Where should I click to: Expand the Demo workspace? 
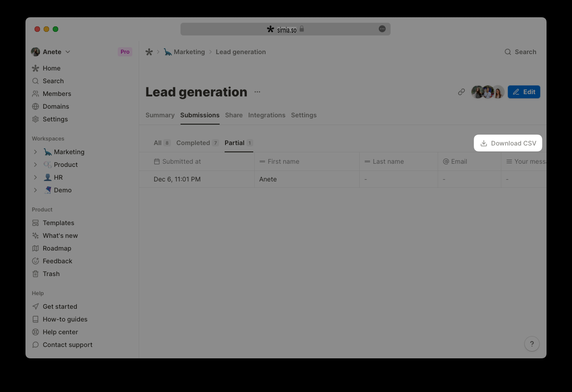tap(35, 190)
